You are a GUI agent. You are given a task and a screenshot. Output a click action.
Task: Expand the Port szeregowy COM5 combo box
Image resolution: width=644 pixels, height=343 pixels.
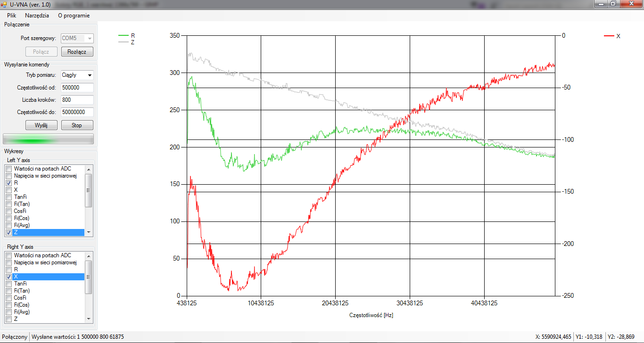coord(90,39)
